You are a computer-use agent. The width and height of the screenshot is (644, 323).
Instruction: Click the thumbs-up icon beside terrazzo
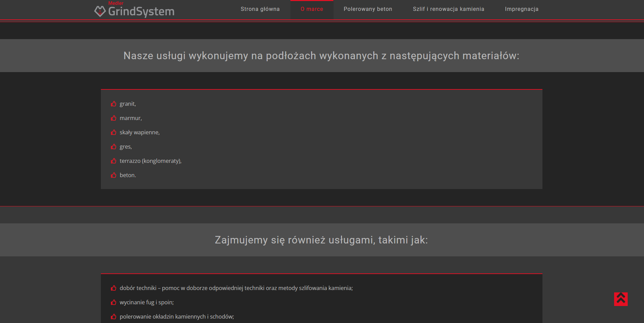click(113, 161)
